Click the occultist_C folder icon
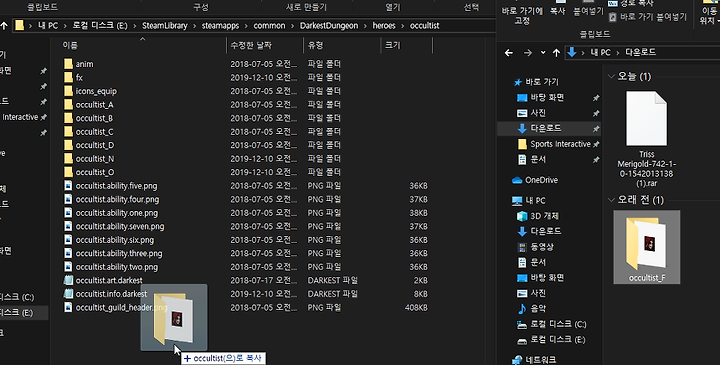720x365 pixels. coord(68,131)
